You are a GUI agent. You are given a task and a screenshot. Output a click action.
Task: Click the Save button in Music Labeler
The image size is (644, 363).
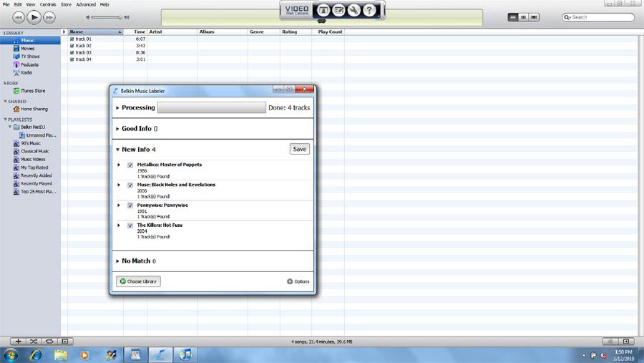click(299, 149)
